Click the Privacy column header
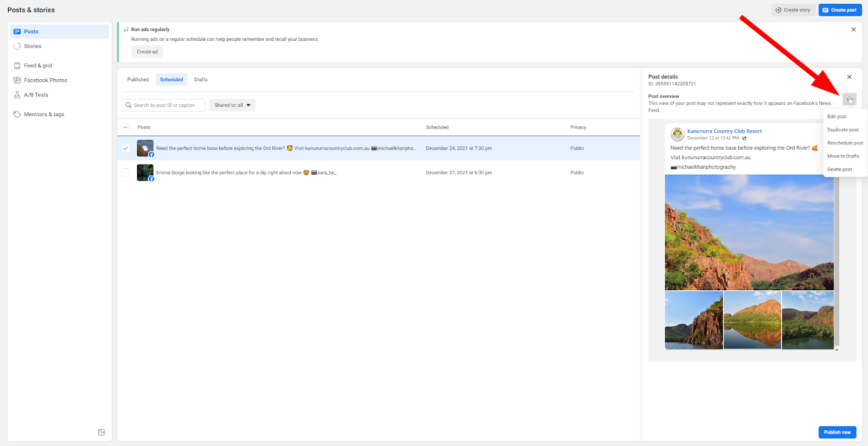Screen dimensions: 868x446 click(x=578, y=128)
